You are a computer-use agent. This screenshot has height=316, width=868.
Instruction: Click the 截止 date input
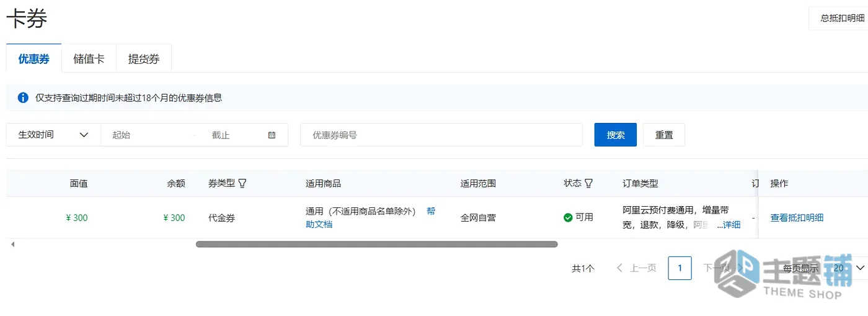tap(232, 135)
